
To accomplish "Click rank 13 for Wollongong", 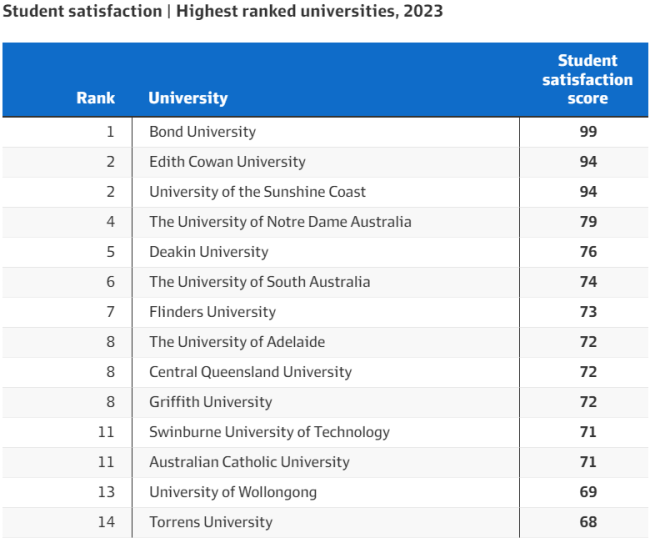I will [106, 492].
